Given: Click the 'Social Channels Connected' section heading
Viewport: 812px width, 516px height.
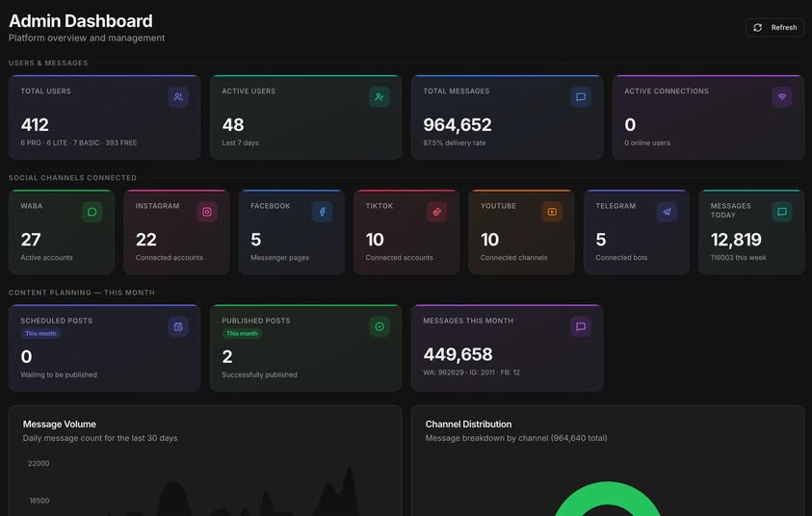Looking at the screenshot, I should (72, 177).
